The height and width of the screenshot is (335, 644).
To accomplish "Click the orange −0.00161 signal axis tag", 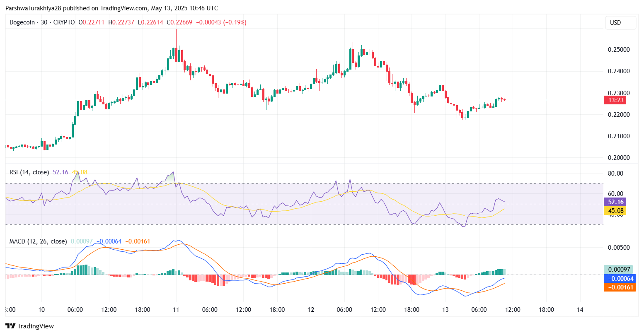I will coord(618,287).
